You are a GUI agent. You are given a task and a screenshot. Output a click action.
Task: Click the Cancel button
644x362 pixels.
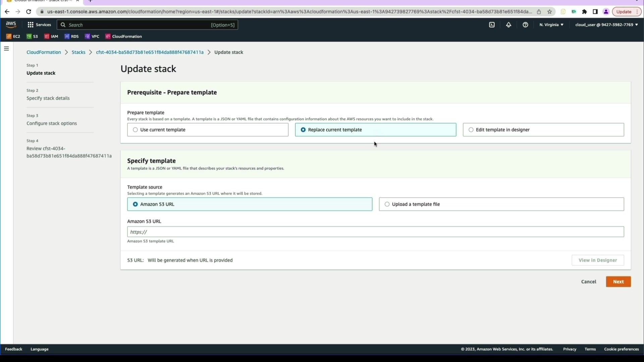click(x=588, y=282)
